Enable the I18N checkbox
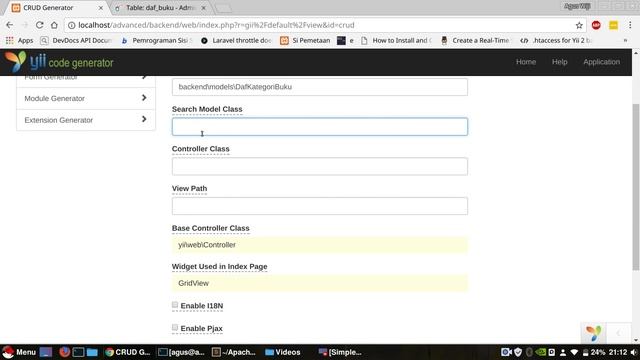This screenshot has width=640, height=360. 175,305
